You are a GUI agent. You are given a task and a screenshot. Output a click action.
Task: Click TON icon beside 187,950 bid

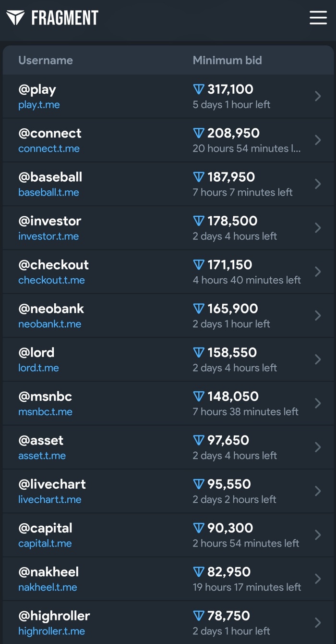[199, 177]
